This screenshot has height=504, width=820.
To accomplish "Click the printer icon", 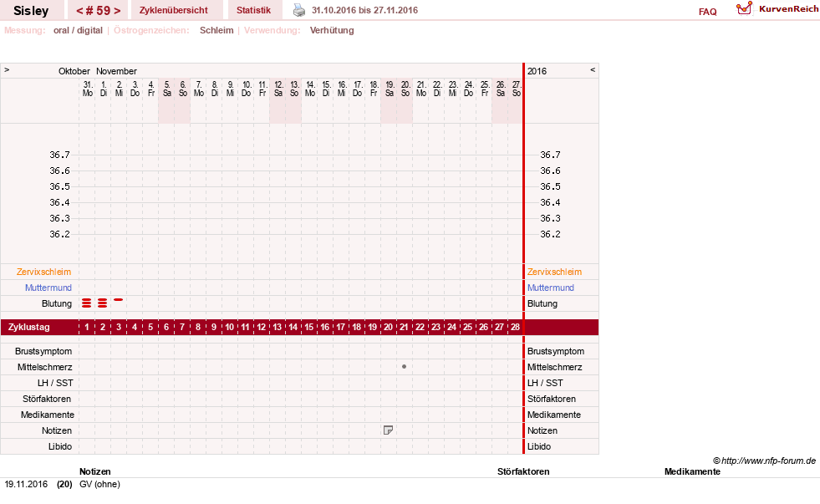I will point(298,10).
